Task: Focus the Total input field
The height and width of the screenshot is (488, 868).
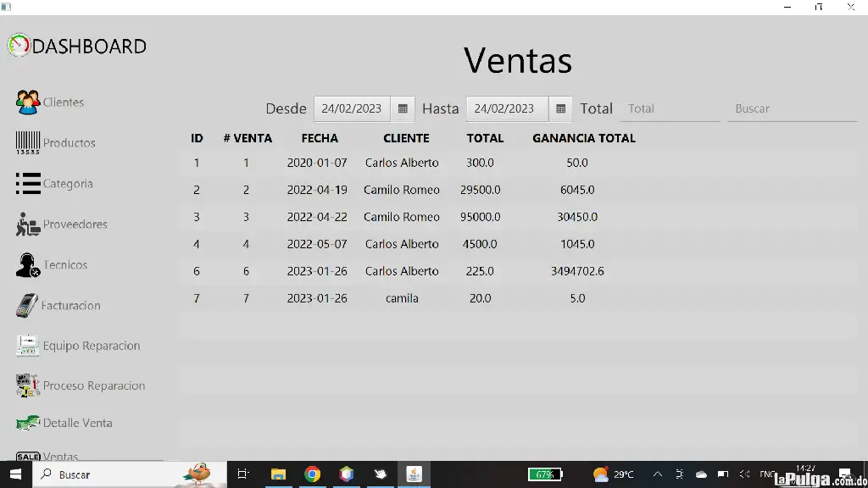Action: 670,108
